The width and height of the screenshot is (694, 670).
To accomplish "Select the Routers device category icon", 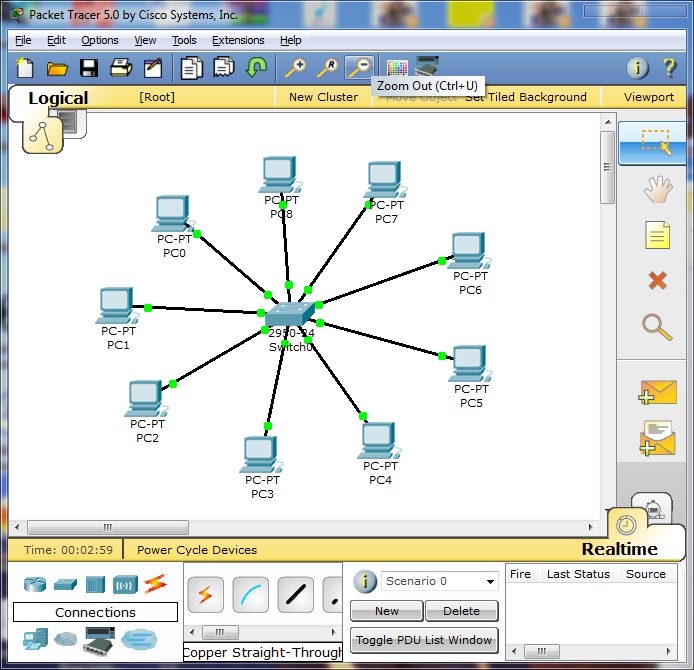I will coord(35,585).
